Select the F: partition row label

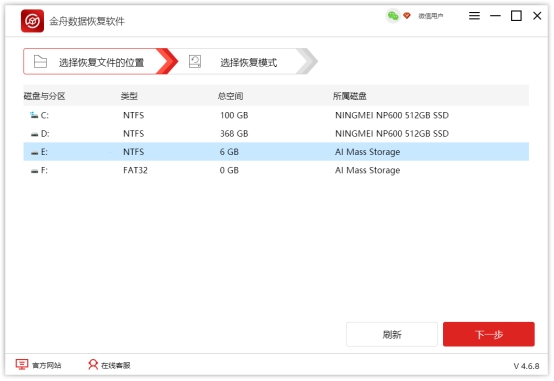tap(44, 170)
